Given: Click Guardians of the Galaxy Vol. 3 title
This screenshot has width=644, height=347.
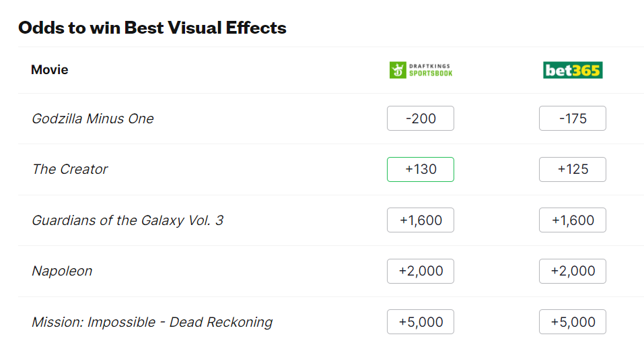Looking at the screenshot, I should [128, 220].
